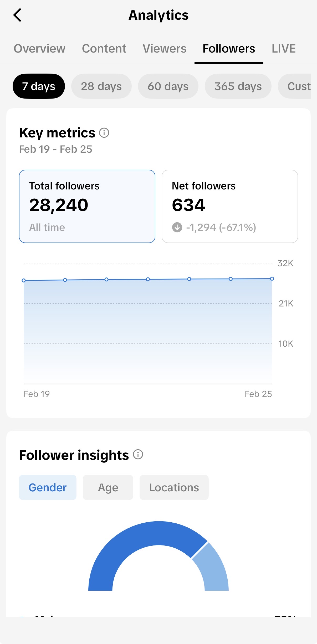Select the Total followers card

point(87,206)
